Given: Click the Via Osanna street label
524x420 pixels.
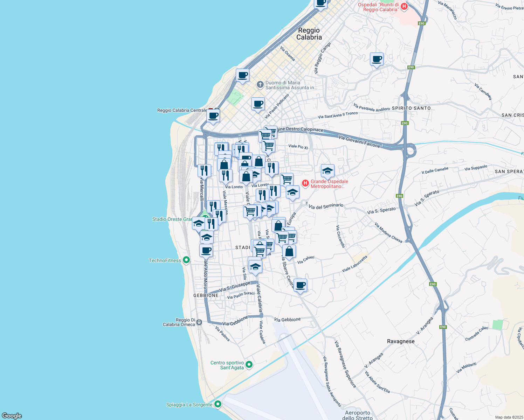Looking at the screenshot, I should click(288, 53).
